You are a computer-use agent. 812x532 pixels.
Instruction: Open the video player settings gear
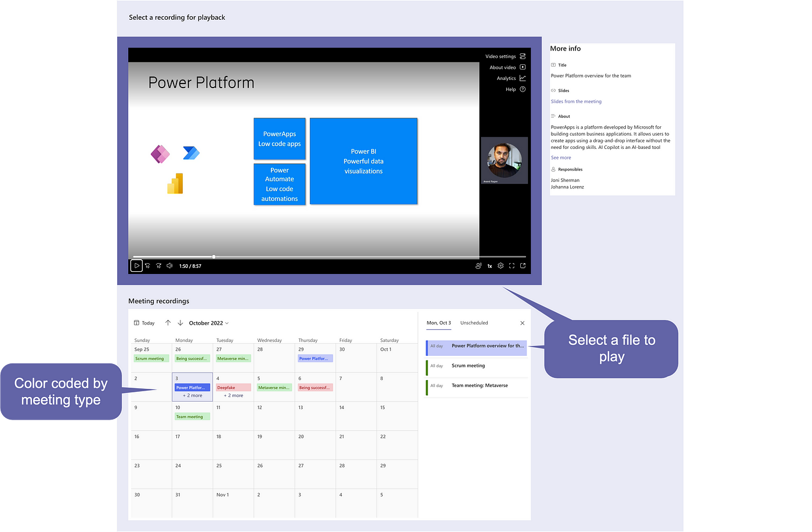tap(501, 266)
